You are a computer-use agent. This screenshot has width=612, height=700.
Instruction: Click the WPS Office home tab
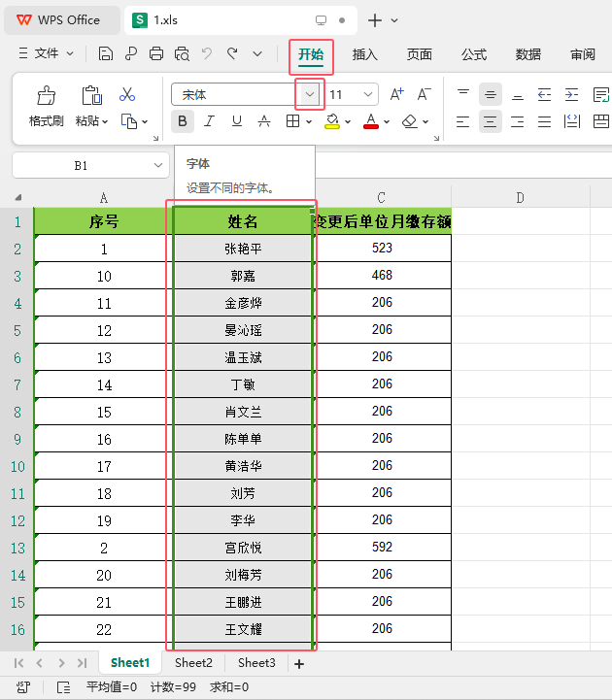tap(61, 20)
